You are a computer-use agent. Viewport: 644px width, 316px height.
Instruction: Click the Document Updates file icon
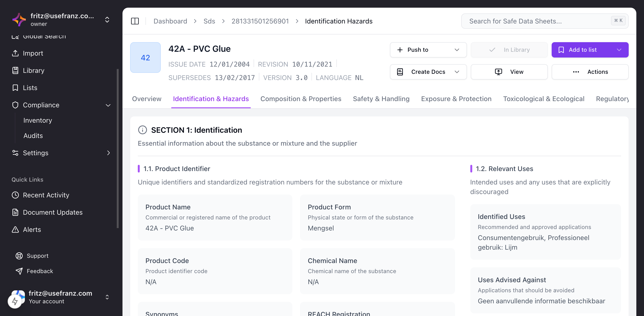click(x=15, y=212)
